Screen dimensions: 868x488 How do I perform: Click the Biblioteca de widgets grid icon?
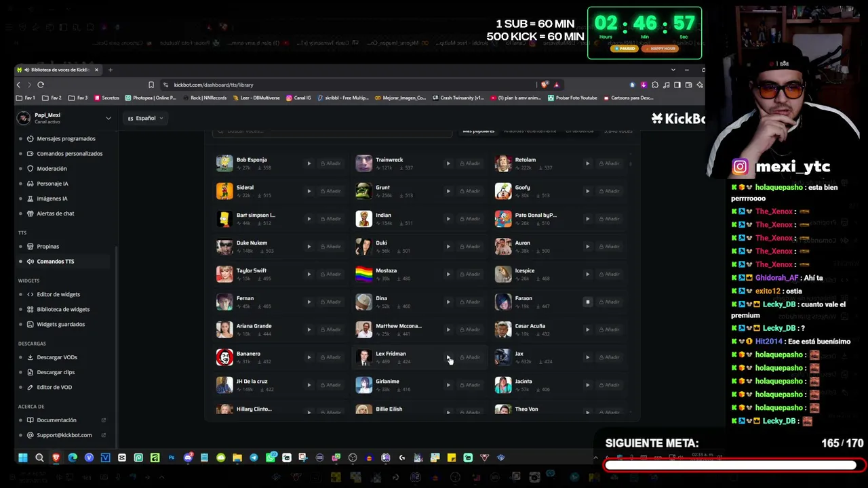[30, 309]
